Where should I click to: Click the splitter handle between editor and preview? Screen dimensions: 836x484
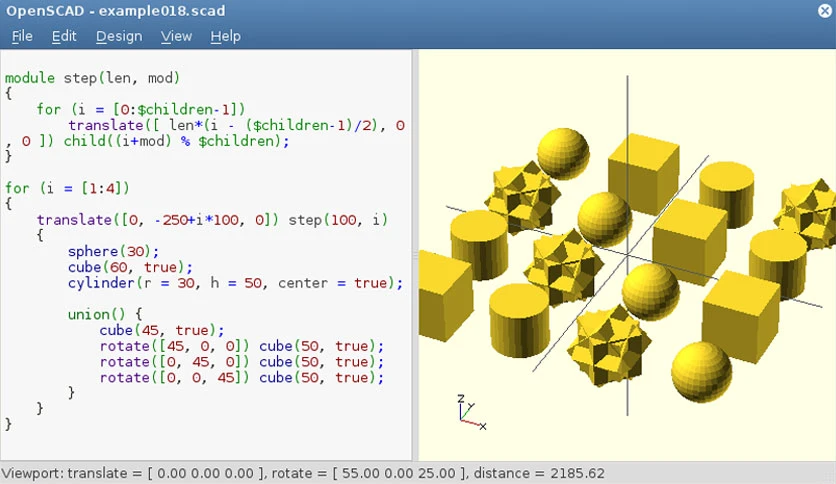pos(415,255)
